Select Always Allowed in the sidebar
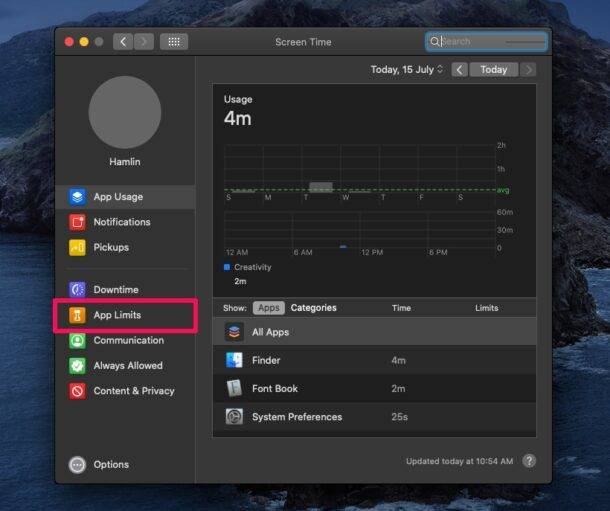The height and width of the screenshot is (511, 610). 125,366
